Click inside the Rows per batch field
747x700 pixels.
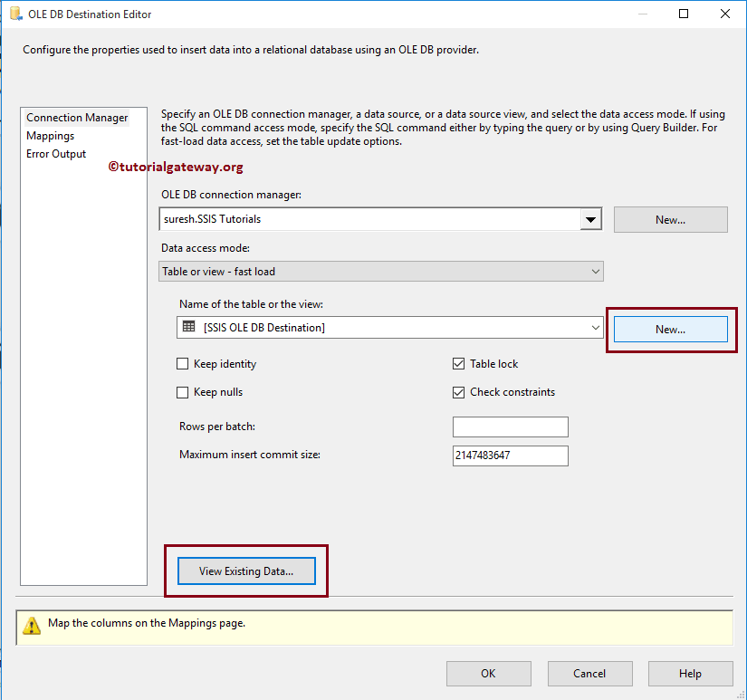510,427
